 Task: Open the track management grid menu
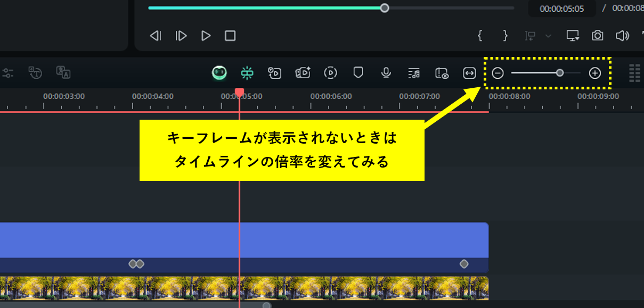tap(635, 73)
